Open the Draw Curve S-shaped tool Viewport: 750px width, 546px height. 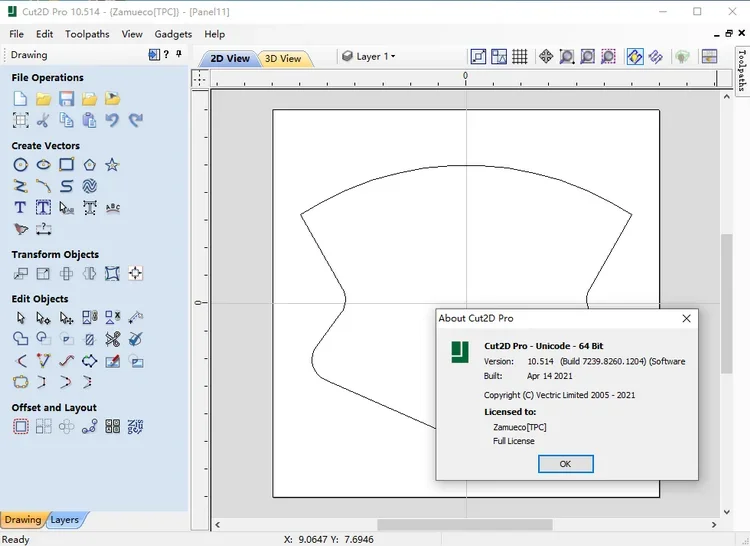(x=66, y=186)
